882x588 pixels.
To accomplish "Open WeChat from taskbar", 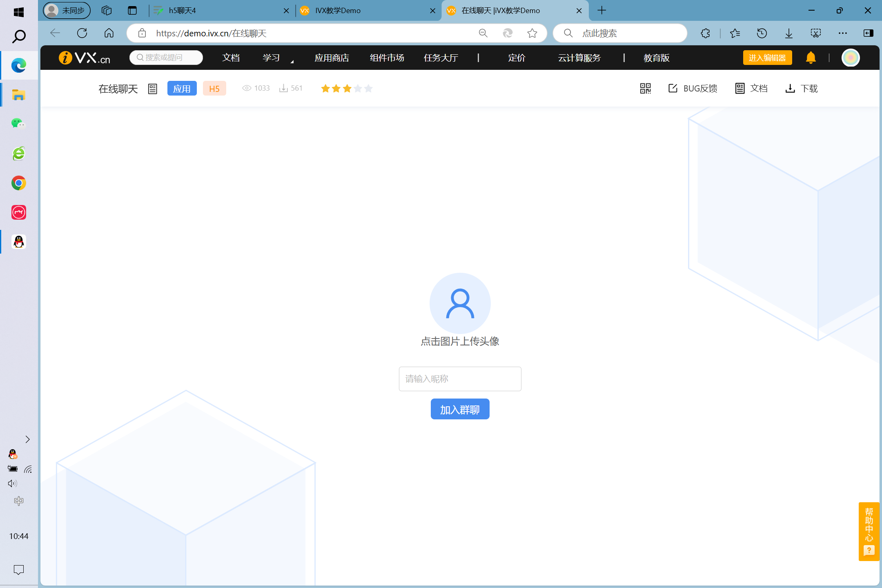I will (19, 123).
